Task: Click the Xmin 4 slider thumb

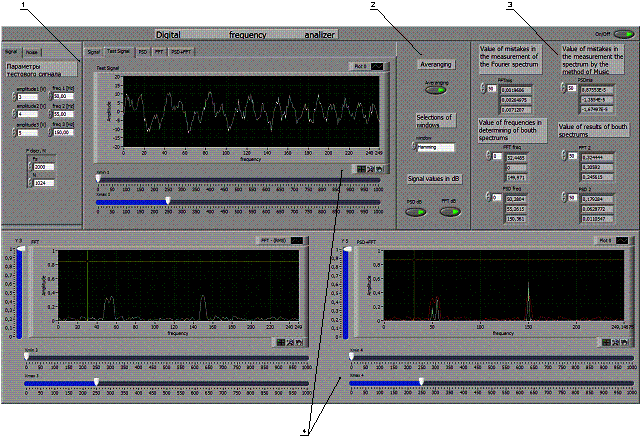Action: pyautogui.click(x=352, y=357)
